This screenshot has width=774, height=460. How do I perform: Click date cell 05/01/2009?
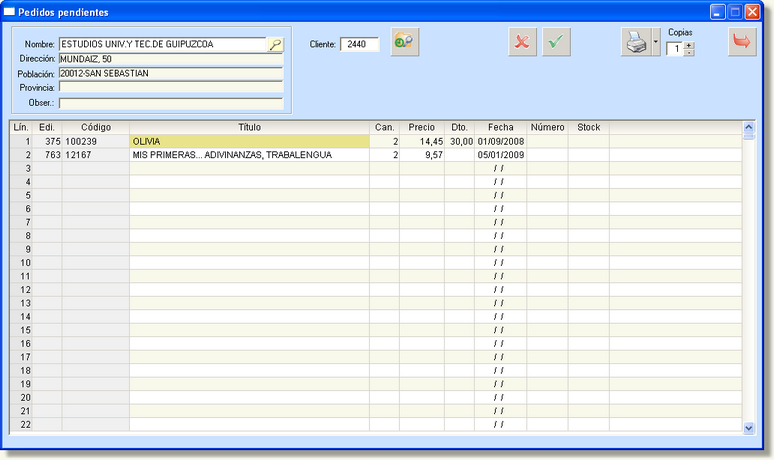coord(501,155)
